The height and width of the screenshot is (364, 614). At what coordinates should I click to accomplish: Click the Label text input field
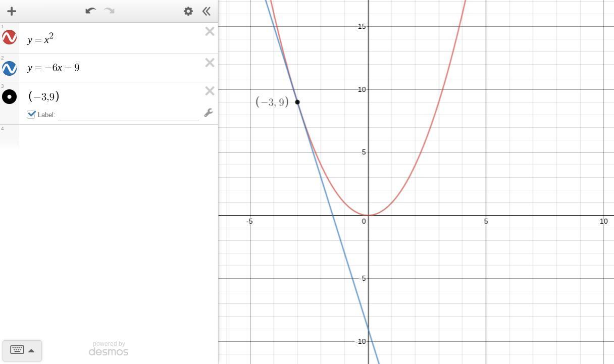click(x=128, y=115)
